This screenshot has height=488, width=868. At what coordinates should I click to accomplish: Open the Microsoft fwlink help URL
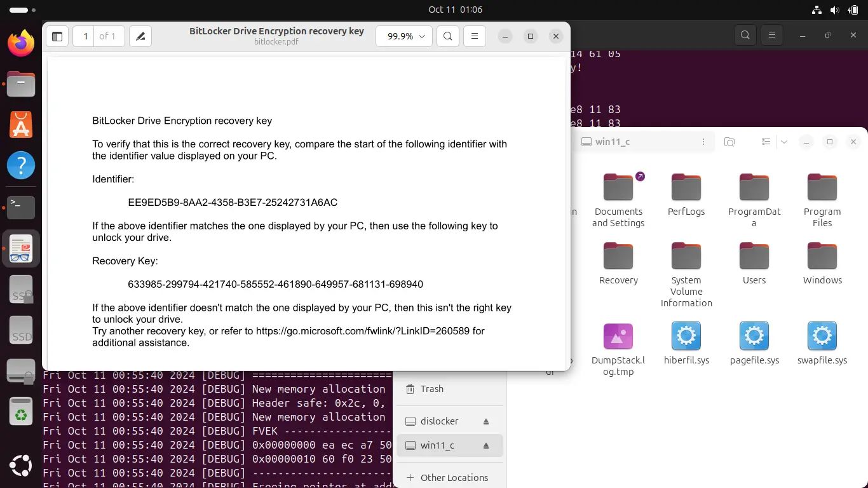click(x=362, y=331)
